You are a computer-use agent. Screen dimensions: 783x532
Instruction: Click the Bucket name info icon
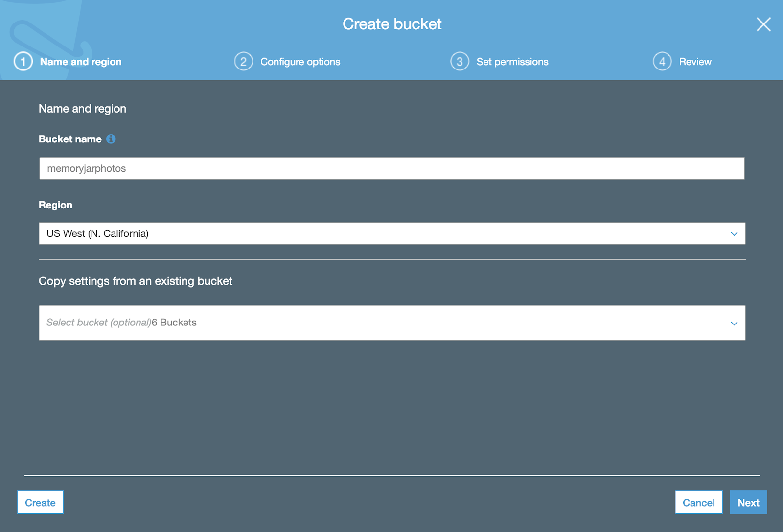click(x=111, y=139)
